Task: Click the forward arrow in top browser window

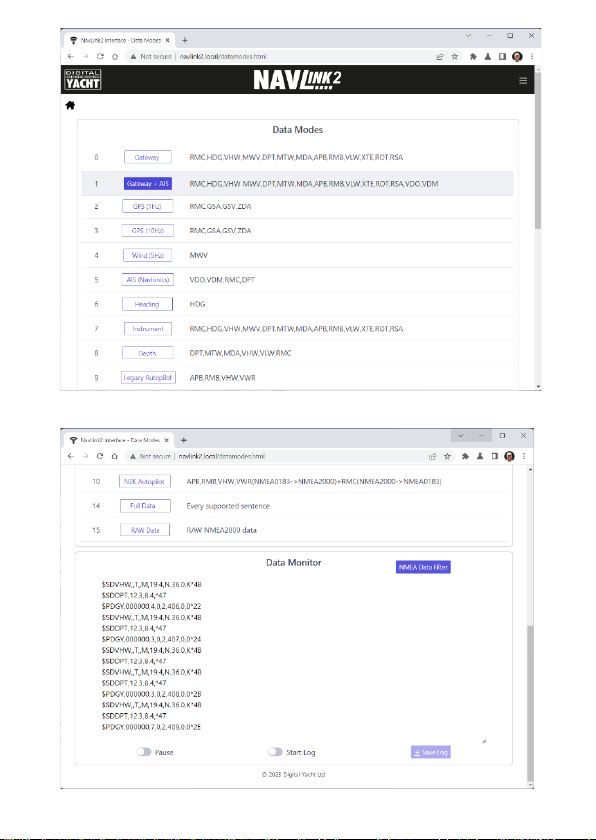Action: tap(85, 56)
